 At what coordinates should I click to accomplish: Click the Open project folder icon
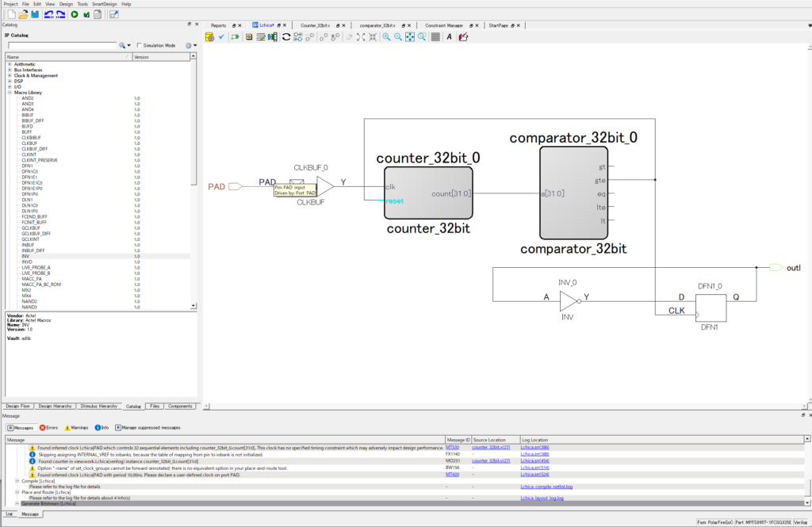point(23,14)
